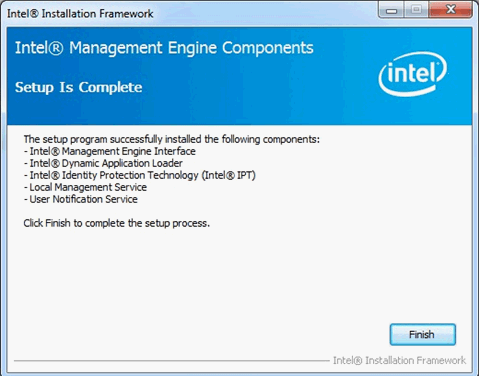Click the (Intel® IPT) abbreviation in parentheses
The height and width of the screenshot is (376, 479).
(x=229, y=175)
